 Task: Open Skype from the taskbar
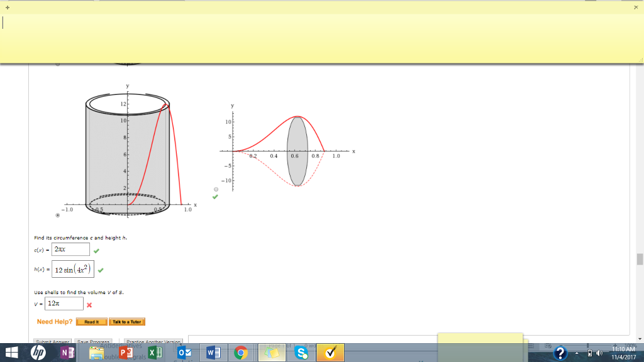pyautogui.click(x=303, y=353)
